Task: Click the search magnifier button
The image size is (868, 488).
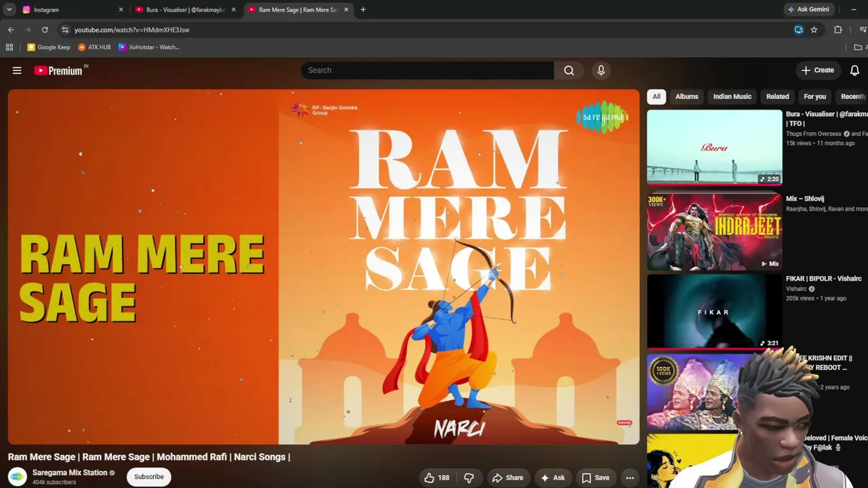Action: click(x=569, y=70)
